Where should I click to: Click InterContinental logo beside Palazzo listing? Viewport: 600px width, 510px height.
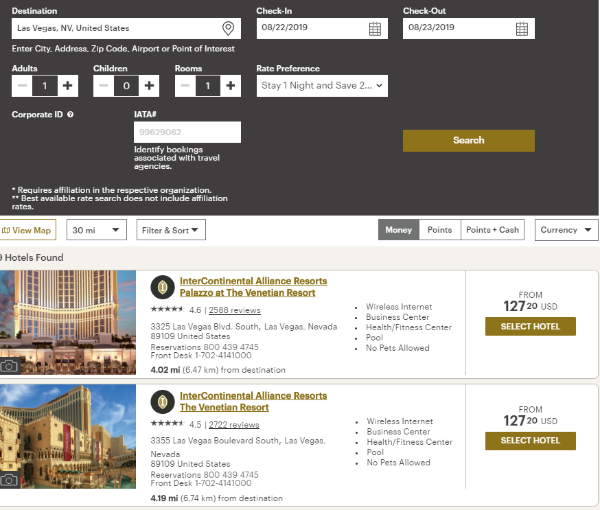pos(163,287)
